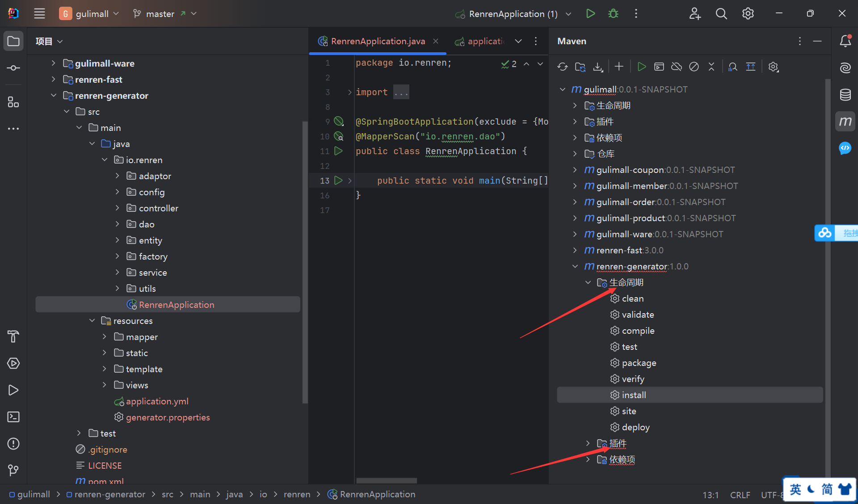Debug RenrenApplication with bug icon
The height and width of the screenshot is (504, 858).
pos(614,14)
